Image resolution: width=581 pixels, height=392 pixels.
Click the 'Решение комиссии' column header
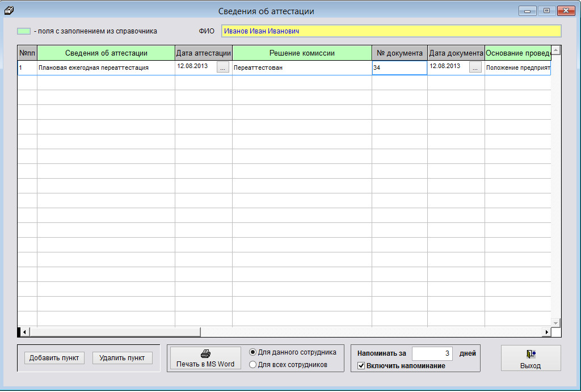coord(302,53)
